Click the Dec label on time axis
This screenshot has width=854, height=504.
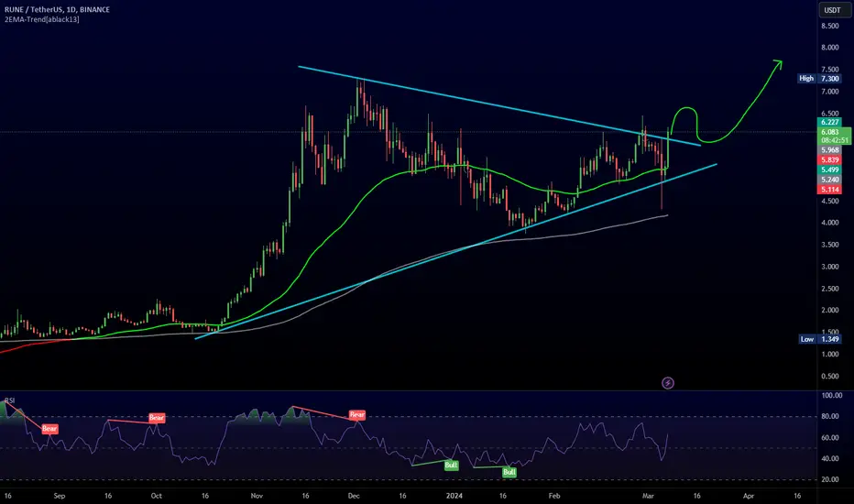pos(354,496)
